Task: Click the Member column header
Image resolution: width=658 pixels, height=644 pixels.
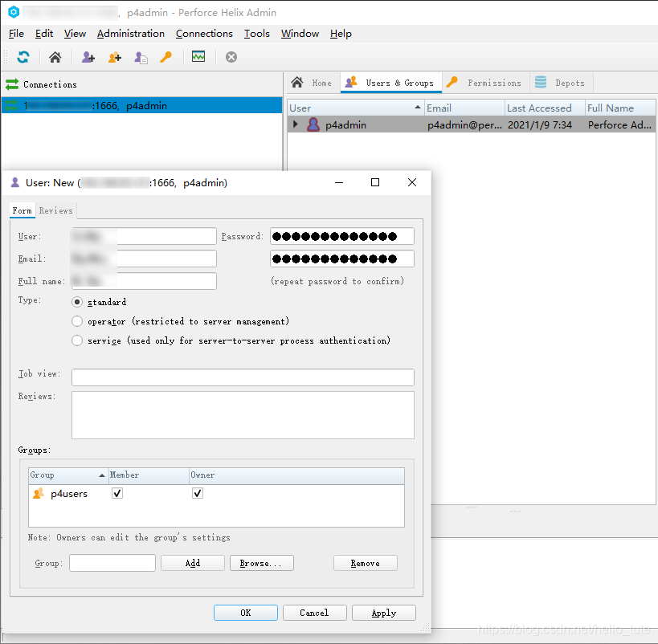Action: coord(149,475)
